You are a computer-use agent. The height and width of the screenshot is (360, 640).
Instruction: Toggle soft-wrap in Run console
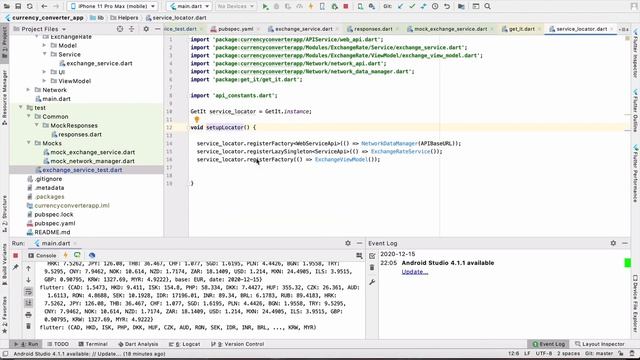point(28,291)
